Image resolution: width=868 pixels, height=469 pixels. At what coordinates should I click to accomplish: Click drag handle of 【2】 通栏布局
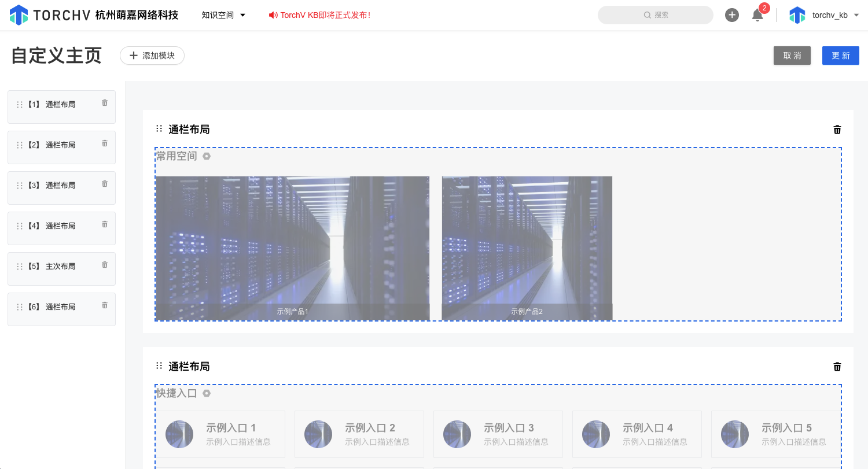pos(20,145)
